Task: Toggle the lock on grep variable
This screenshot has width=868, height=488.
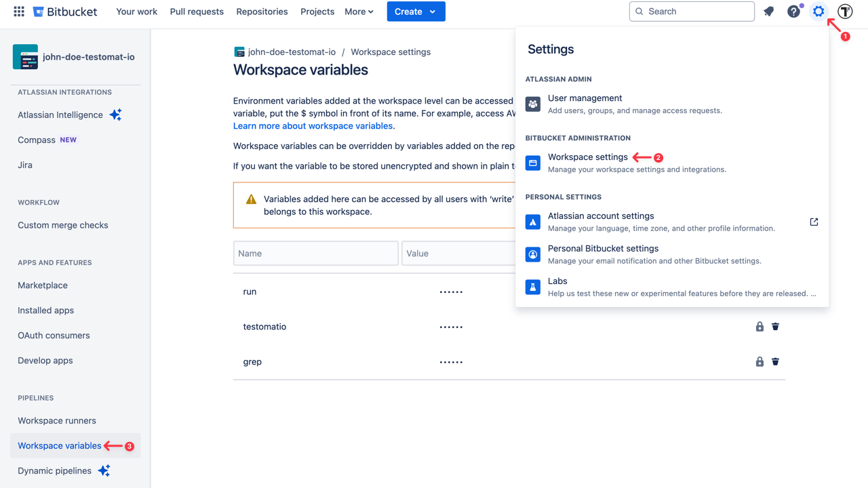Action: [x=759, y=361]
